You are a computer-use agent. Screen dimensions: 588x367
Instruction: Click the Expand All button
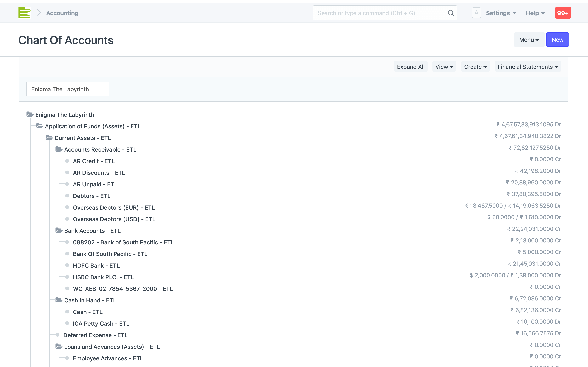coord(410,67)
